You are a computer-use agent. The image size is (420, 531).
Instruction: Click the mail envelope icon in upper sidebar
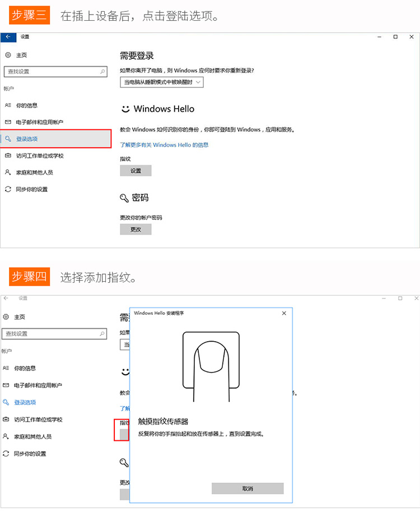click(x=8, y=122)
